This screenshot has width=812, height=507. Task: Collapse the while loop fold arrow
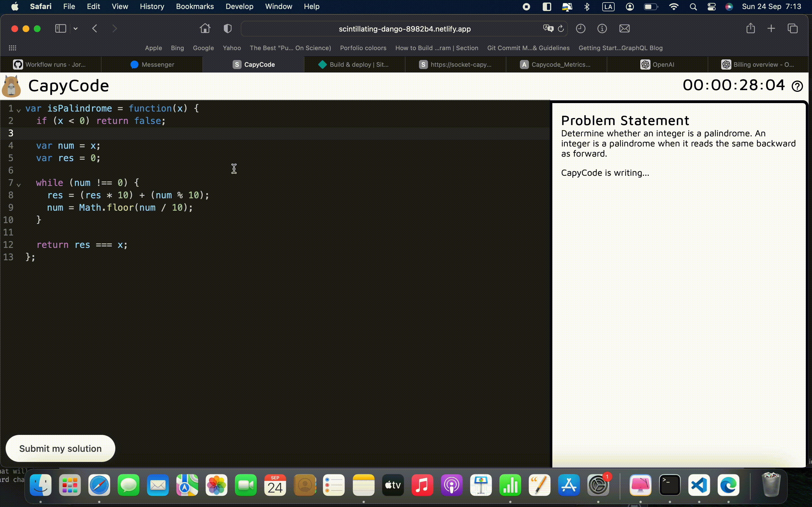[19, 185]
